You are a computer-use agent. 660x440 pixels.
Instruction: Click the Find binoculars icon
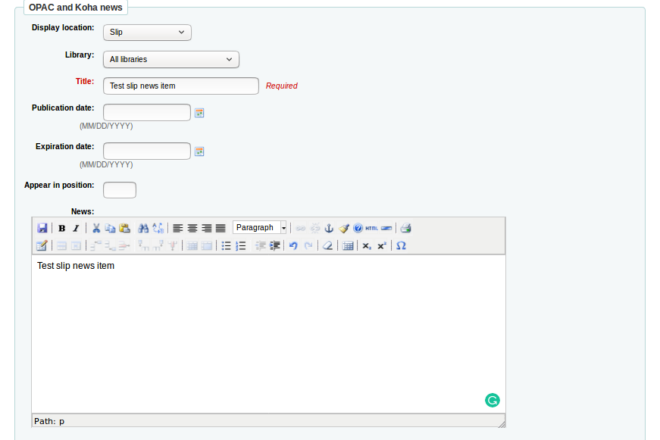143,228
